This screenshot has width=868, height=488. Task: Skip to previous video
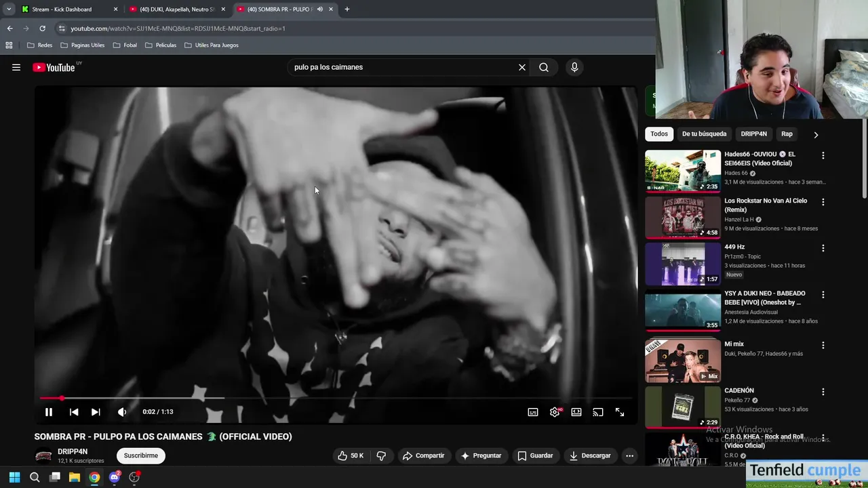74,412
